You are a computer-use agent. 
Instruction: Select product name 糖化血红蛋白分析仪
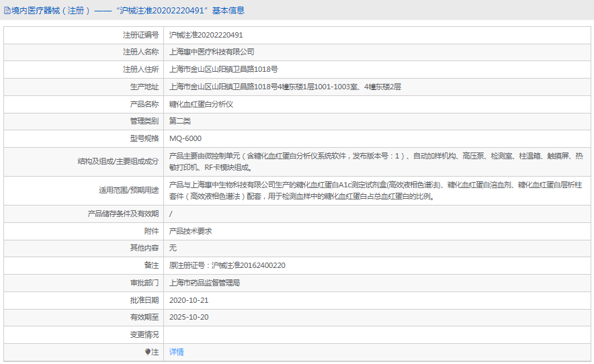pos(201,104)
